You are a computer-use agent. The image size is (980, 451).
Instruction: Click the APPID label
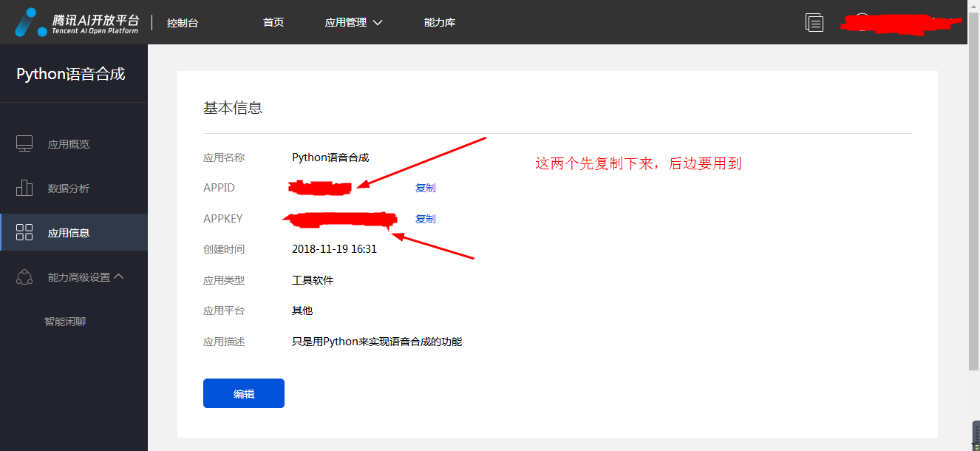tap(219, 188)
